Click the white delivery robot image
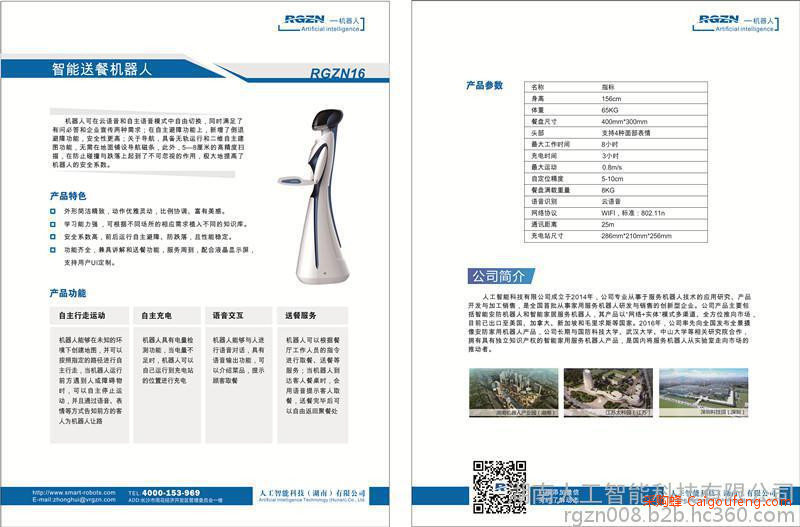This screenshot has width=800, height=527. coord(314,196)
